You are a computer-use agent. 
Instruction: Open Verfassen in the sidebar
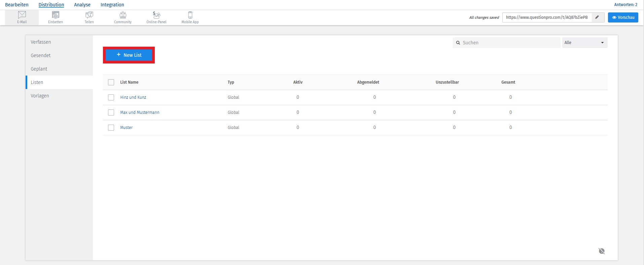click(59, 42)
